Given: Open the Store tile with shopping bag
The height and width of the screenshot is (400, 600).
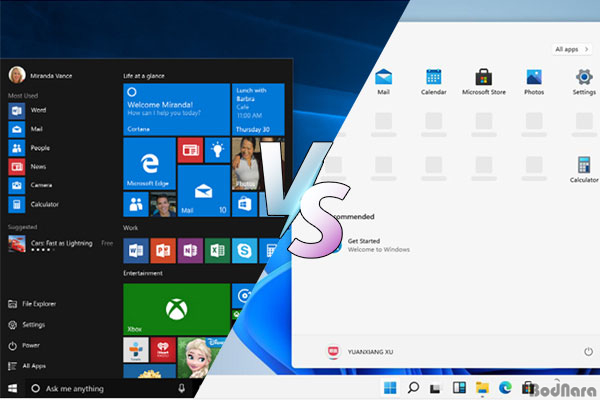Looking at the screenshot, I should coord(245,204).
